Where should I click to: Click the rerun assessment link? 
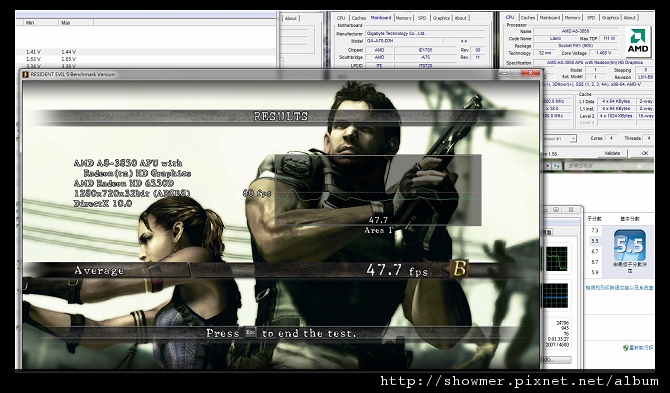641,348
